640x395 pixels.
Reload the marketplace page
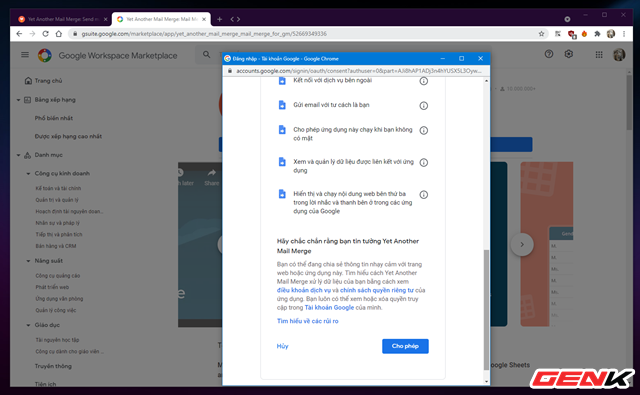(45, 34)
